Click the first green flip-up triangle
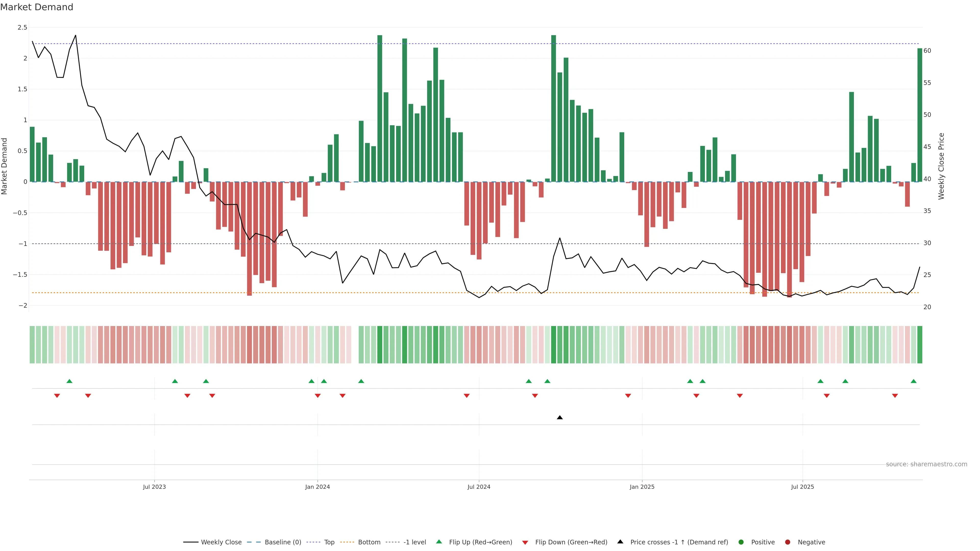980x551 pixels. [x=69, y=381]
